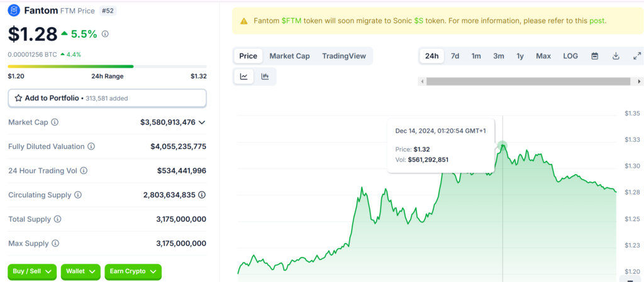
Task: Click info icon beside Fully Diluted Valuation
Action: coord(91,146)
